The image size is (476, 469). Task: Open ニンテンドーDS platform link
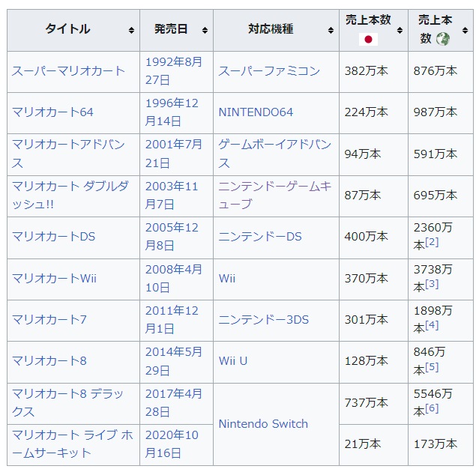pos(260,237)
